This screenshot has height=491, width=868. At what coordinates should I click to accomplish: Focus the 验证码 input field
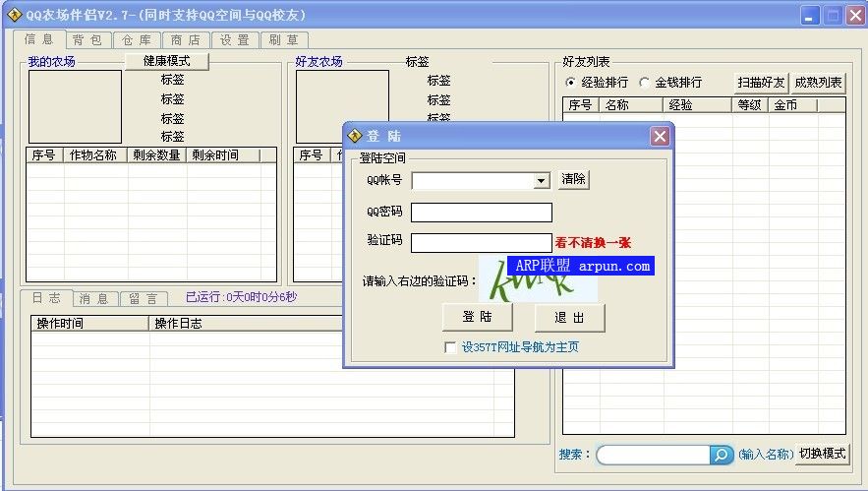(482, 243)
